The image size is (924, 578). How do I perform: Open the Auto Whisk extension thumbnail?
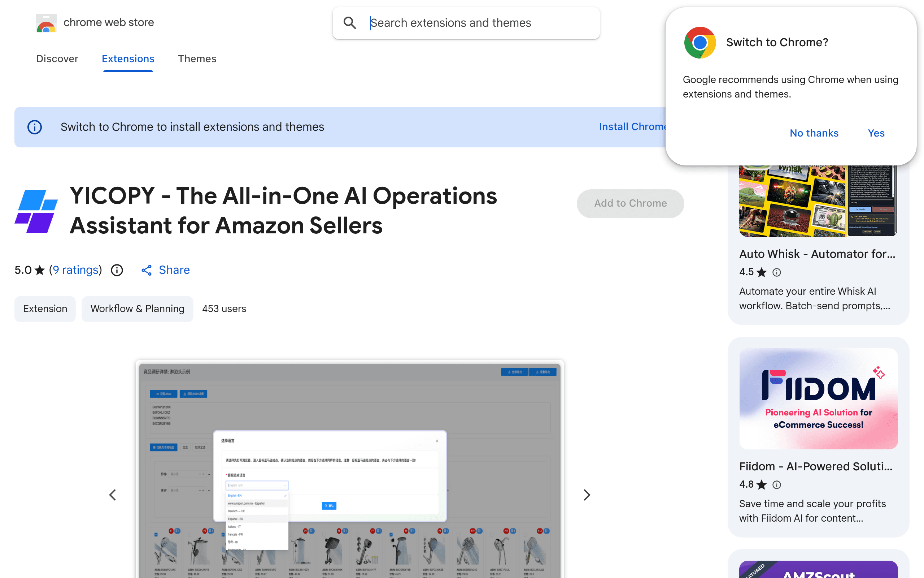[818, 201]
